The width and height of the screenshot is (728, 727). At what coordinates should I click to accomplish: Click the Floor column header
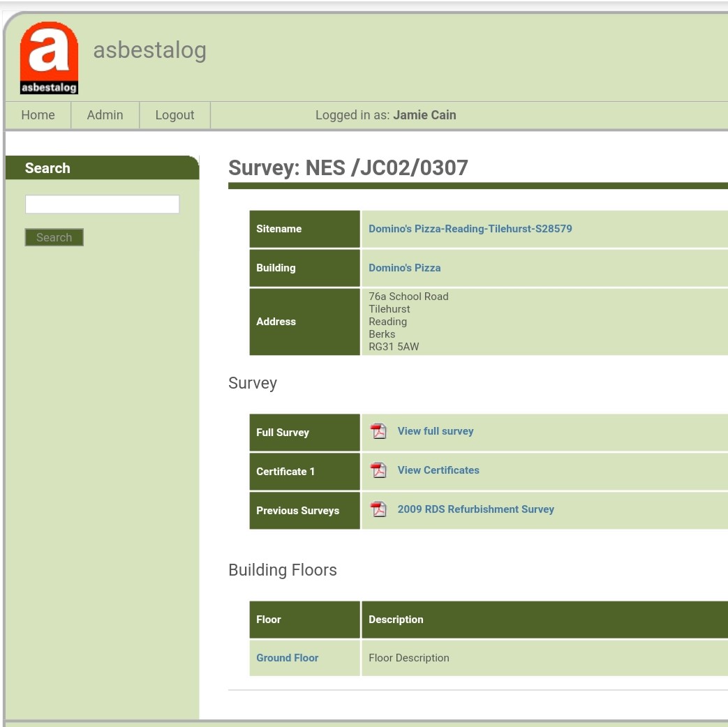pyautogui.click(x=269, y=620)
